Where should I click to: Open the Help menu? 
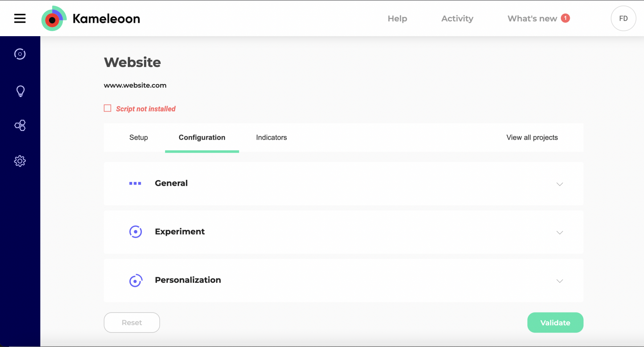click(397, 18)
